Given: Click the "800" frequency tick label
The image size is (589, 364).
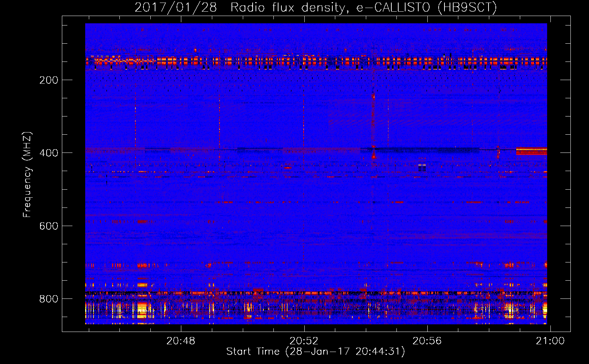Looking at the screenshot, I should pyautogui.click(x=49, y=299).
